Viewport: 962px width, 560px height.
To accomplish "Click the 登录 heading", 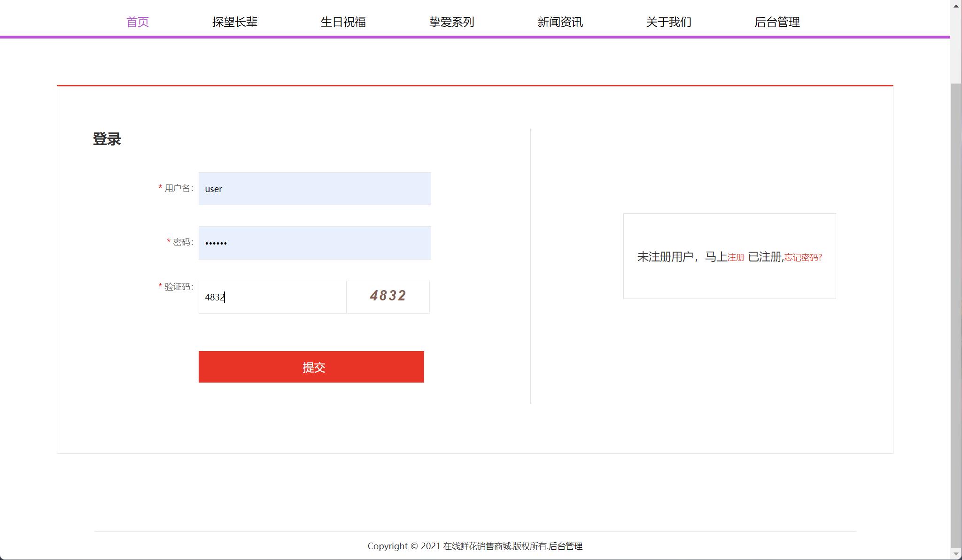I will pyautogui.click(x=107, y=138).
